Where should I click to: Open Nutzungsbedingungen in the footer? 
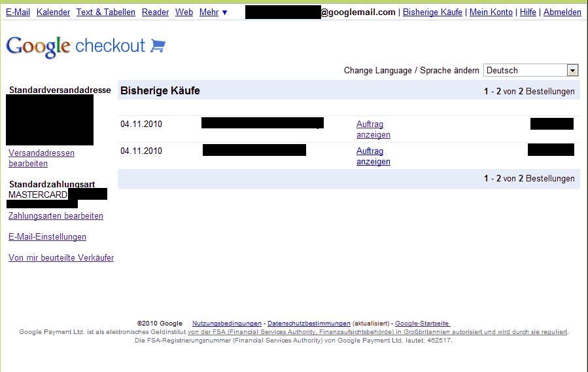[227, 323]
